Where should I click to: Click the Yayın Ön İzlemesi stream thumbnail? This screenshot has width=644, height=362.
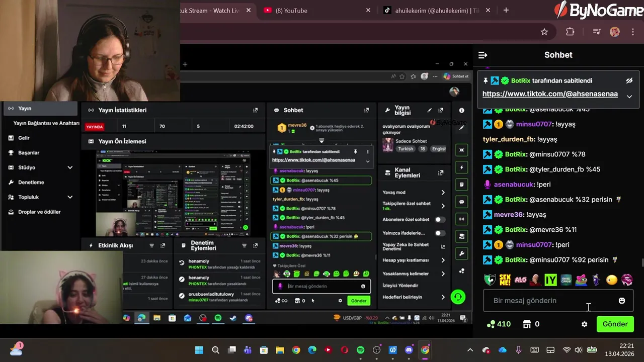(x=173, y=193)
